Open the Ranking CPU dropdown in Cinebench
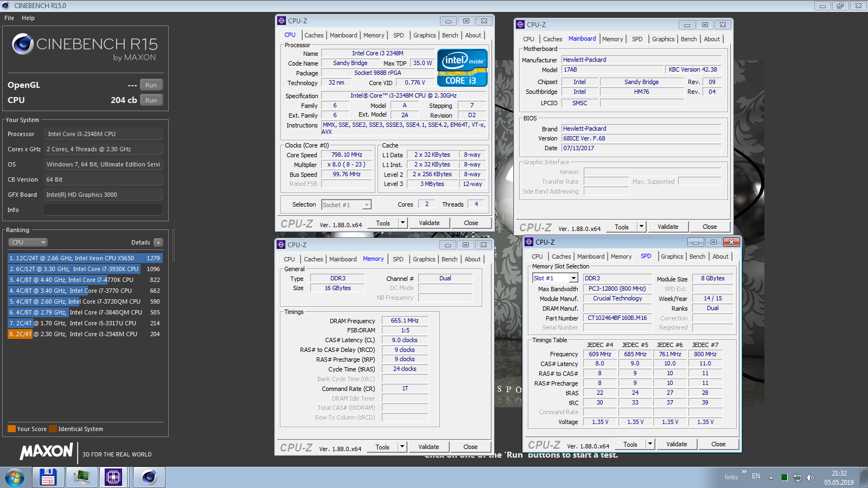Screen dimensions: 868x488 point(28,242)
